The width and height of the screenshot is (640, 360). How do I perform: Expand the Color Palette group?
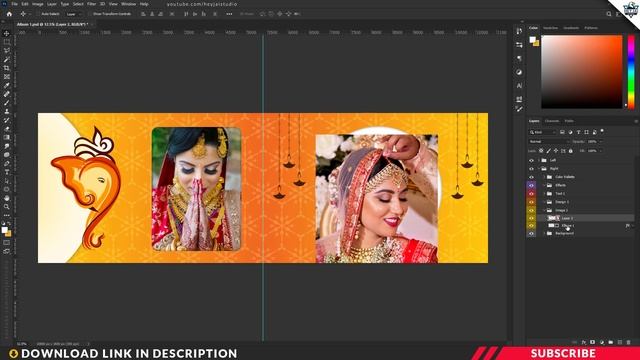(544, 177)
